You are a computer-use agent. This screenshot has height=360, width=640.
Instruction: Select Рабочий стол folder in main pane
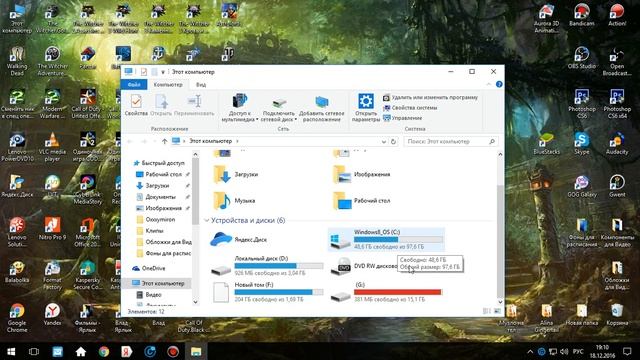point(362,200)
